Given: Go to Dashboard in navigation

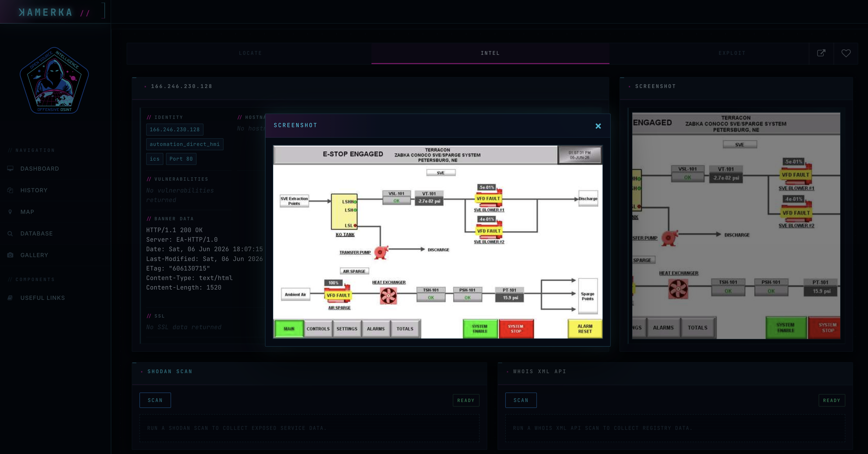Looking at the screenshot, I should (39, 169).
